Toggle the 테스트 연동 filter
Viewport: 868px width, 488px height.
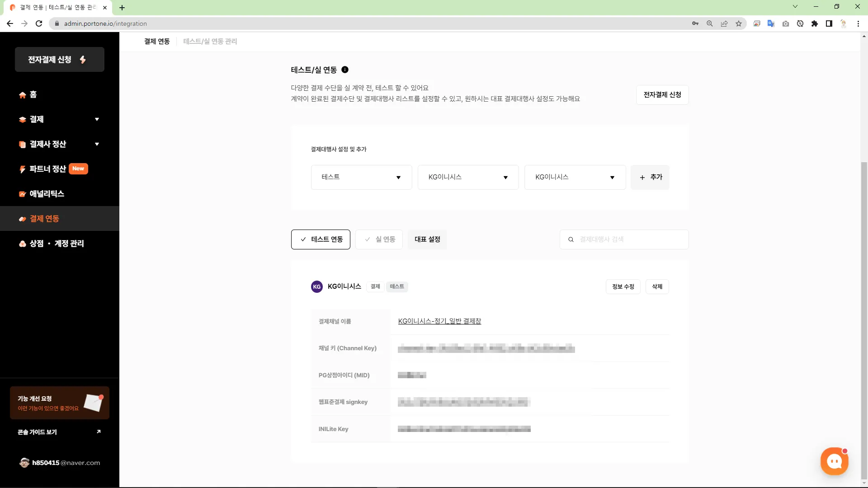pyautogui.click(x=321, y=239)
